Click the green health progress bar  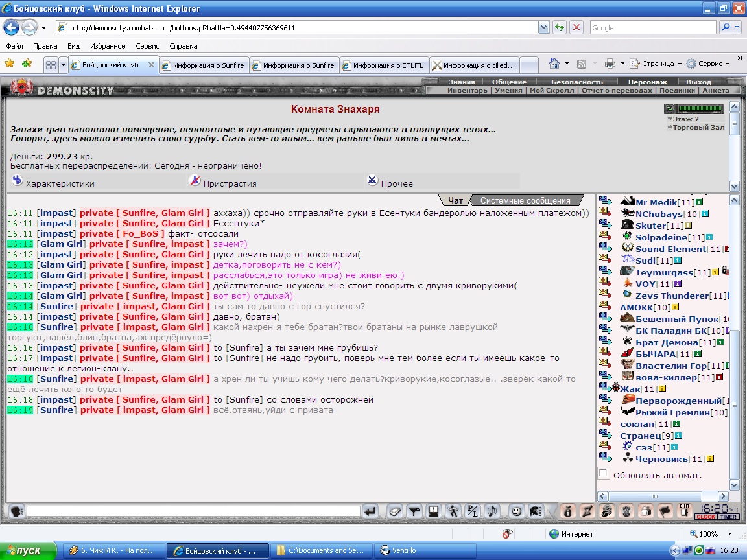pyautogui.click(x=700, y=109)
